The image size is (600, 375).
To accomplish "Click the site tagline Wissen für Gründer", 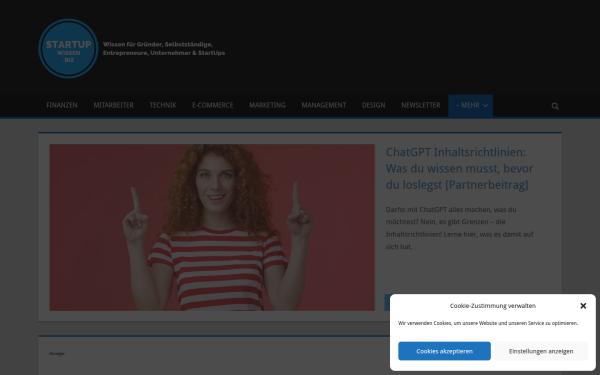I will (x=164, y=49).
